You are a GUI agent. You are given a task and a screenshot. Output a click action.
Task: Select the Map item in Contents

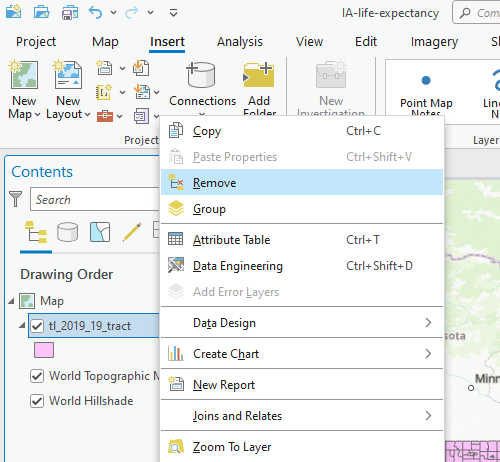[x=52, y=301]
